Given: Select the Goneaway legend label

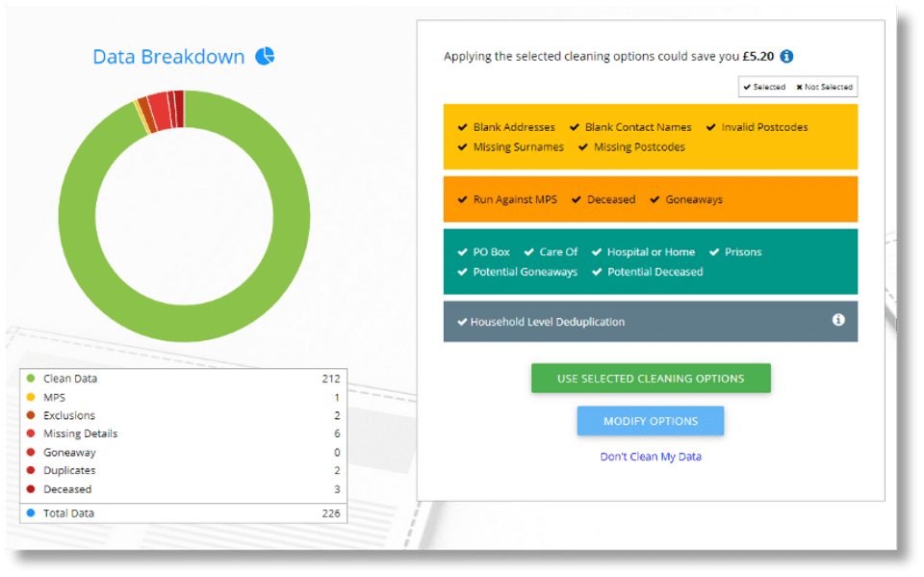Looking at the screenshot, I should click(69, 453).
